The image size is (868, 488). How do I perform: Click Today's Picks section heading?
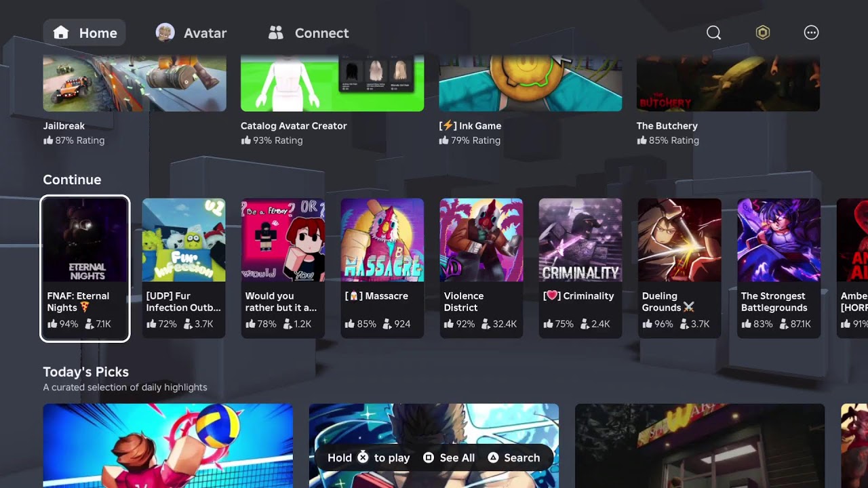tap(85, 371)
